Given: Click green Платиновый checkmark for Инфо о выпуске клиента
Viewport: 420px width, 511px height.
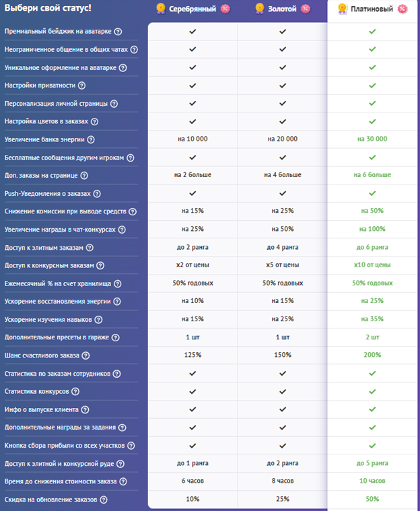Looking at the screenshot, I should click(372, 409).
